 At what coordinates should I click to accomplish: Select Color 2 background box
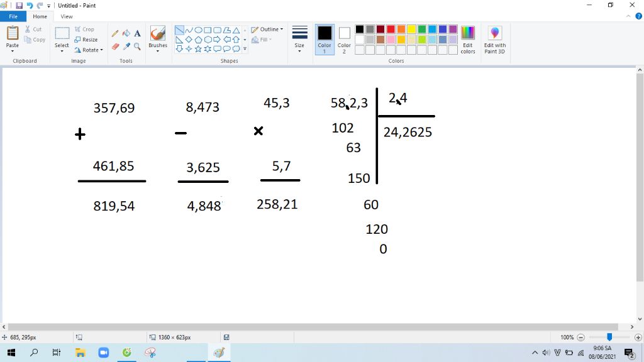pyautogui.click(x=344, y=40)
